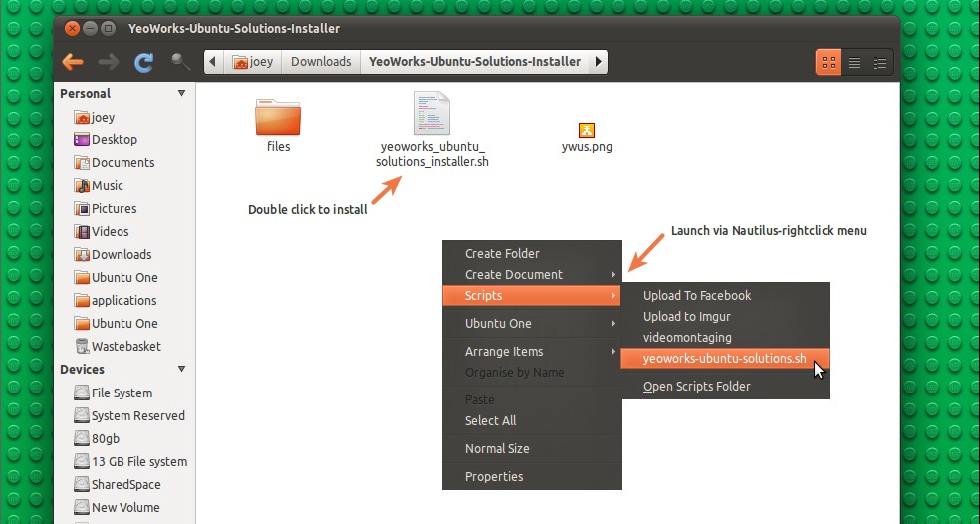Open Downloads in the sidebar
This screenshot has width=980, height=524.
coord(114,254)
